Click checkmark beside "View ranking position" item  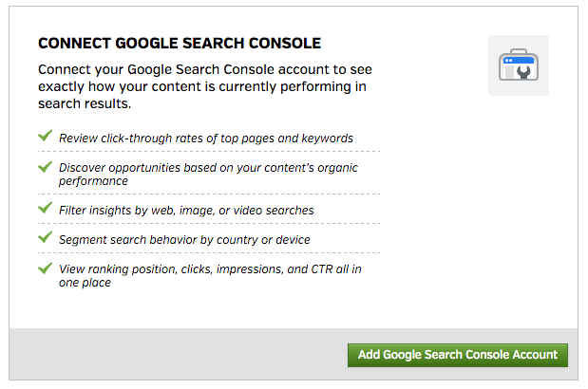coord(45,269)
